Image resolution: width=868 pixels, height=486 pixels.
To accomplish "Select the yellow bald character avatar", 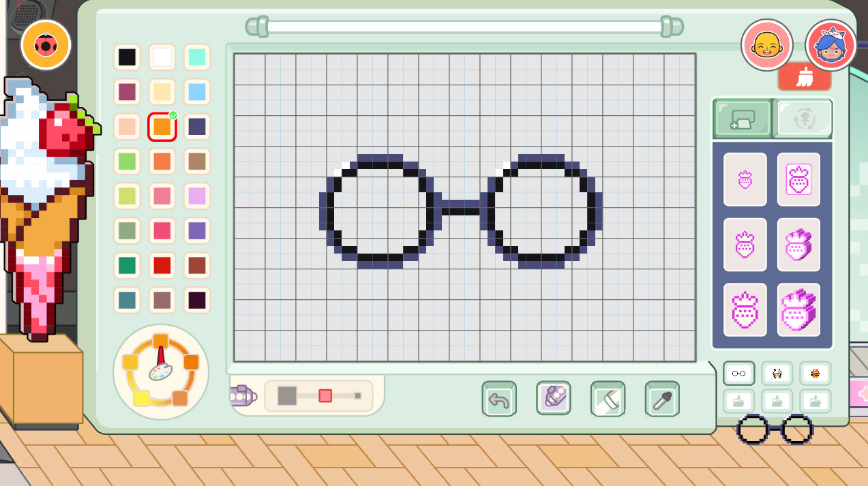I will (767, 45).
